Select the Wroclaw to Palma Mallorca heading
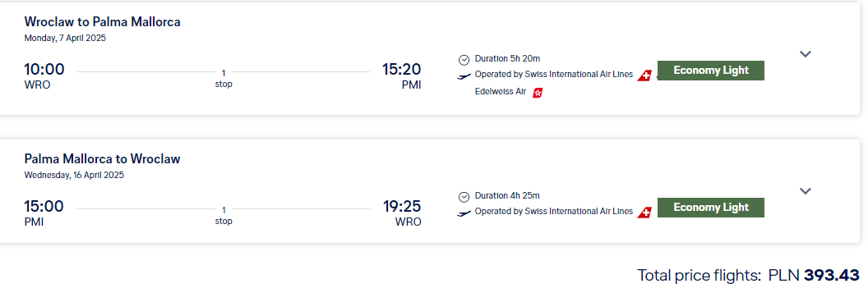 103,21
